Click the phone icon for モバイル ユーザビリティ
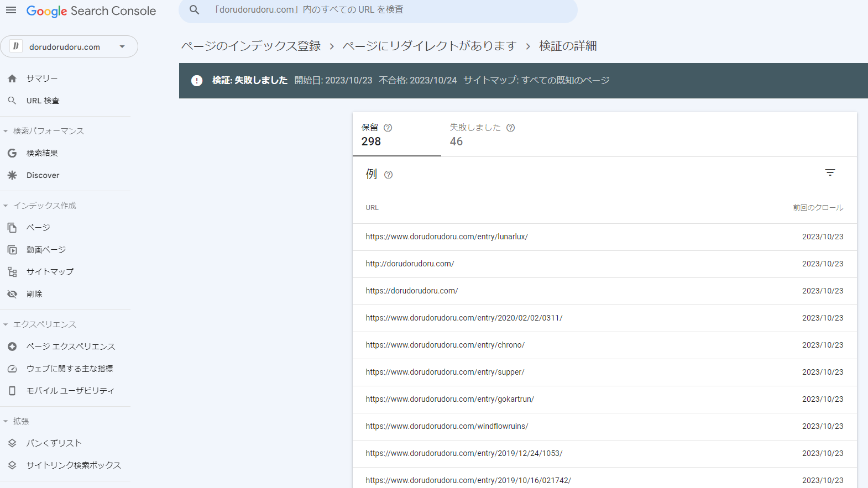This screenshot has width=868, height=488. pos(12,391)
